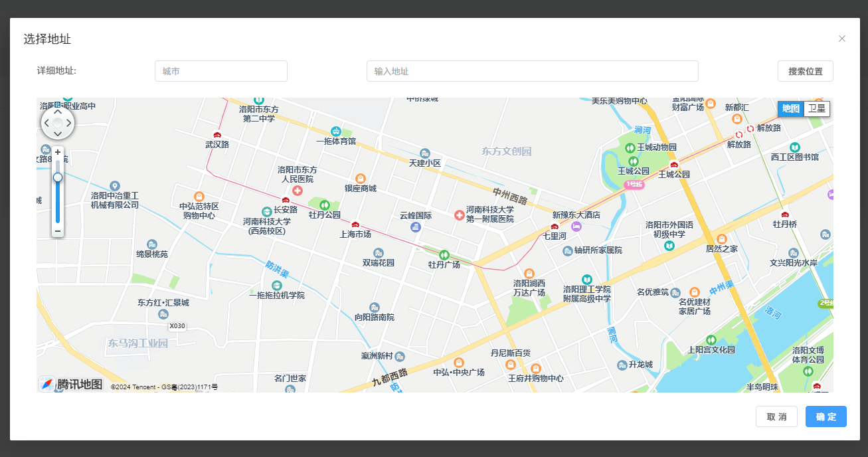Click 取消 to cancel the dialog

(x=776, y=416)
